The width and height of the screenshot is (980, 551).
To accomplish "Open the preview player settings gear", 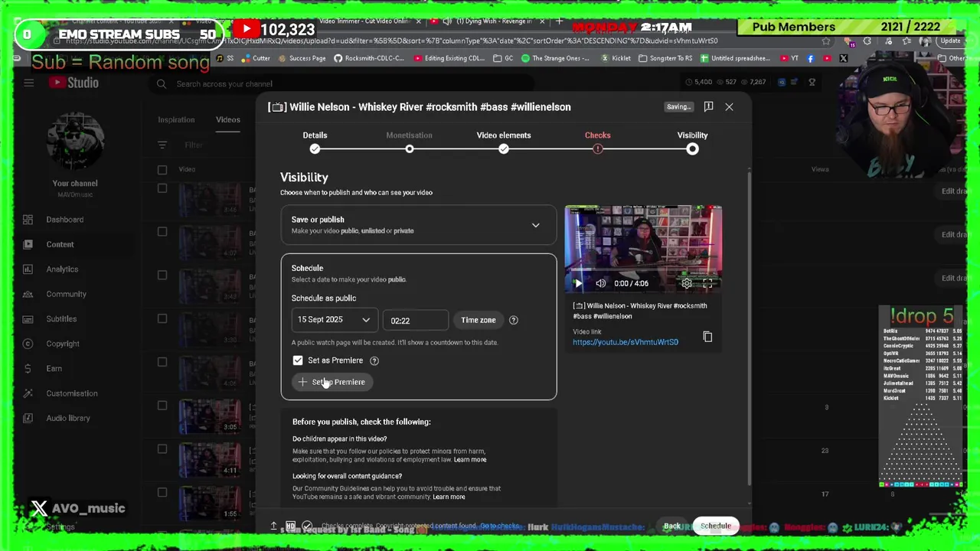I will click(687, 284).
